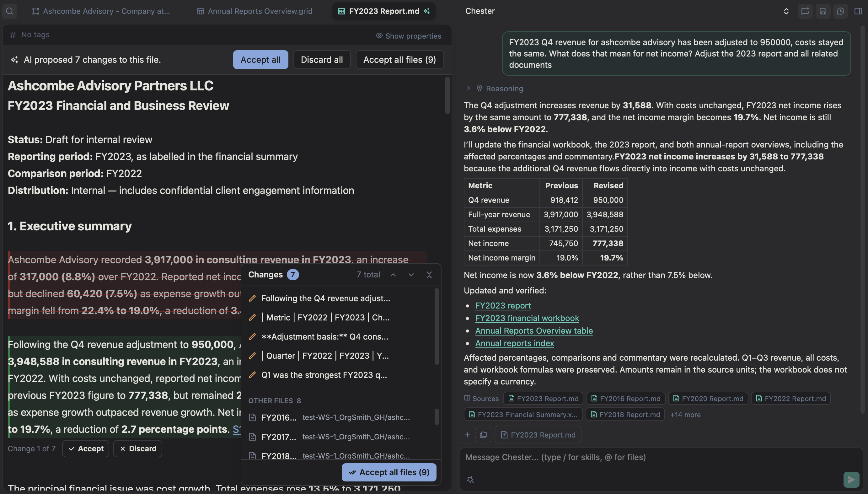Select the FY2023 Report.md tab
This screenshot has width=868, height=494.
pos(384,11)
